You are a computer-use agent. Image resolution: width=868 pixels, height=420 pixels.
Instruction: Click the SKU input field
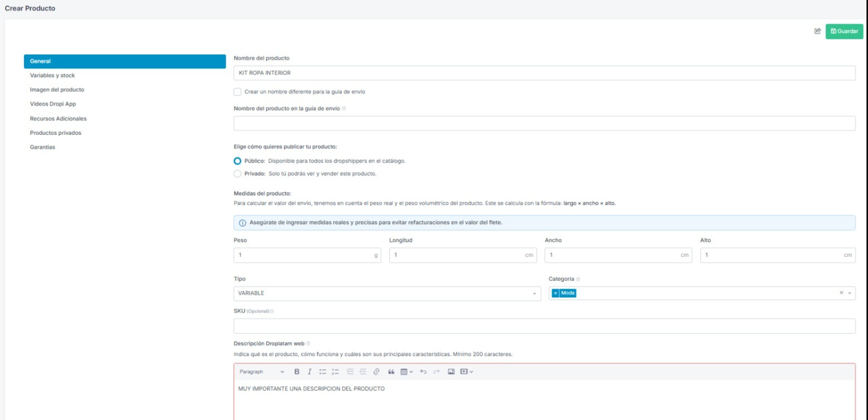[x=544, y=326]
